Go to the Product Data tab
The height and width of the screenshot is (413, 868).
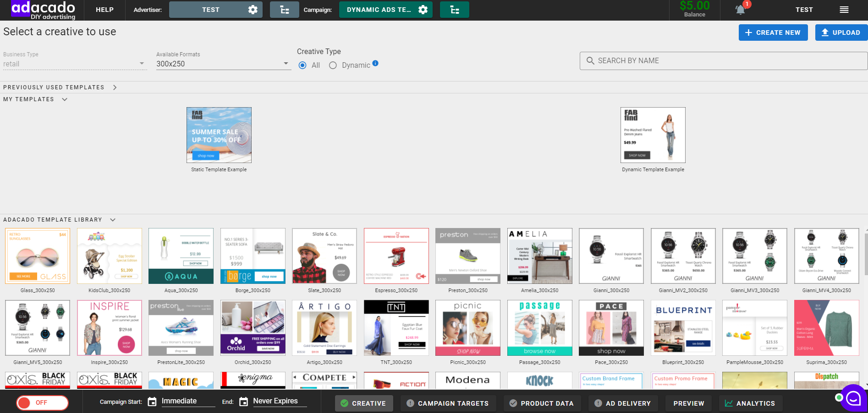tap(542, 403)
